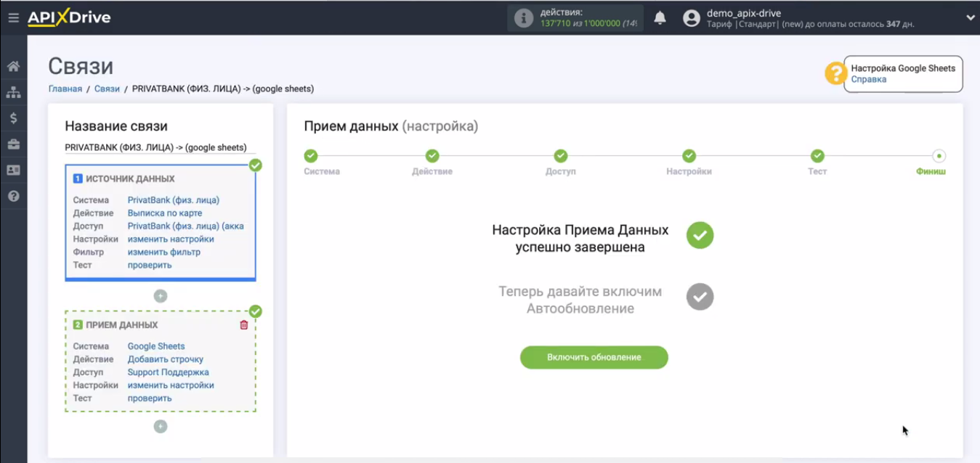Click the действия usage counter text
980x463 pixels.
[x=588, y=18]
